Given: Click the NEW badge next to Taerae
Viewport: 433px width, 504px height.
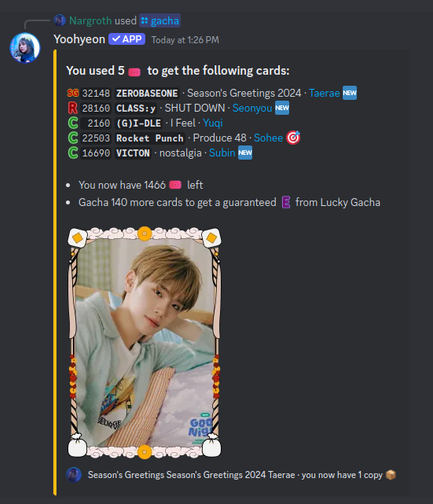Looking at the screenshot, I should coord(350,93).
